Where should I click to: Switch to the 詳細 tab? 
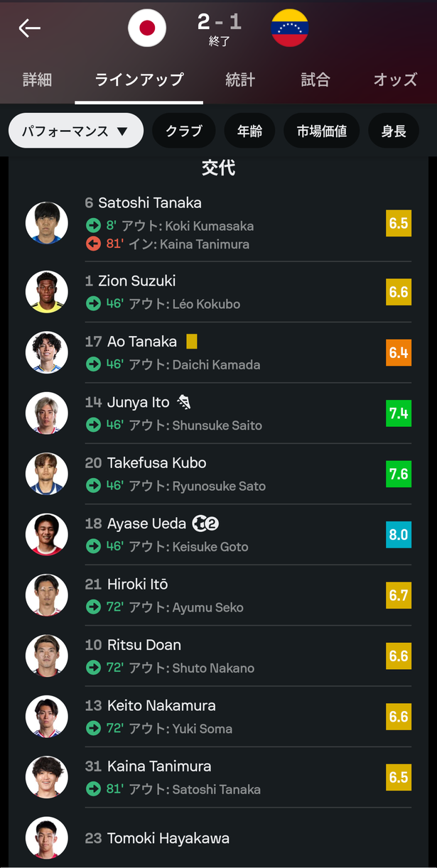point(37,80)
